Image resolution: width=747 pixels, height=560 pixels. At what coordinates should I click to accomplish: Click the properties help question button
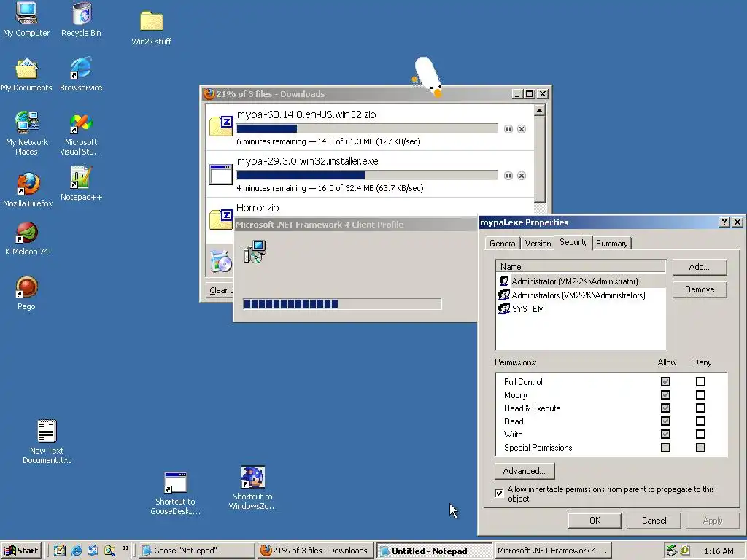pos(724,222)
